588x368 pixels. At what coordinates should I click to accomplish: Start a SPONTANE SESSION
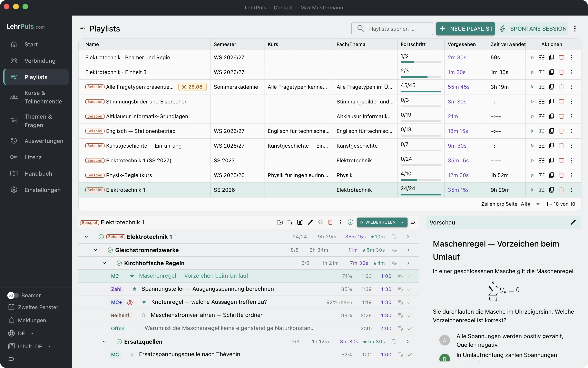coord(532,29)
